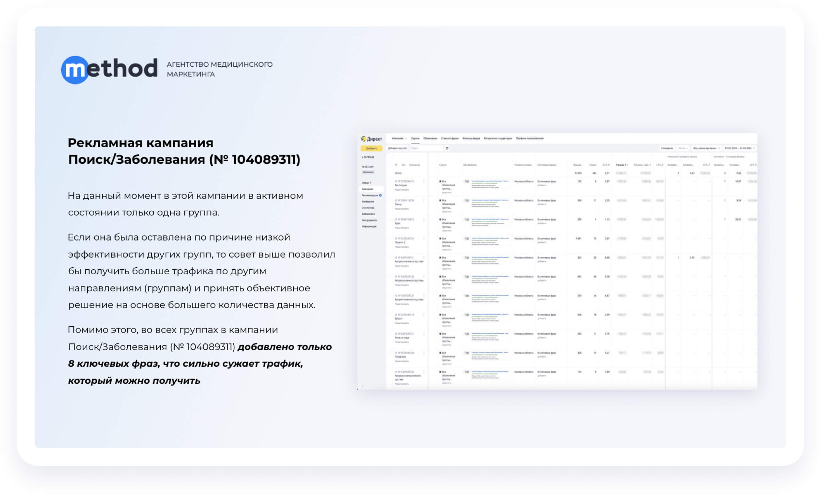Click the group name Артроз голеностопного сустава
The height and width of the screenshot is (504, 821).
407,377
